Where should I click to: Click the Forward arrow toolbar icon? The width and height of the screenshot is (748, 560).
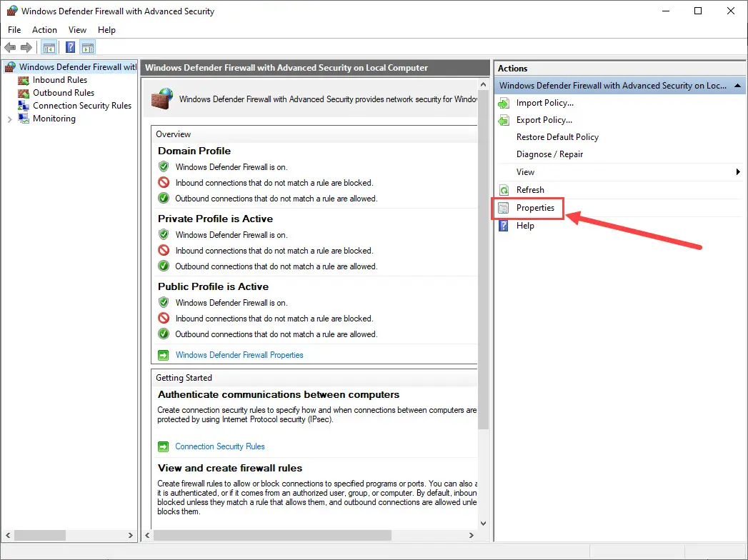pos(26,47)
